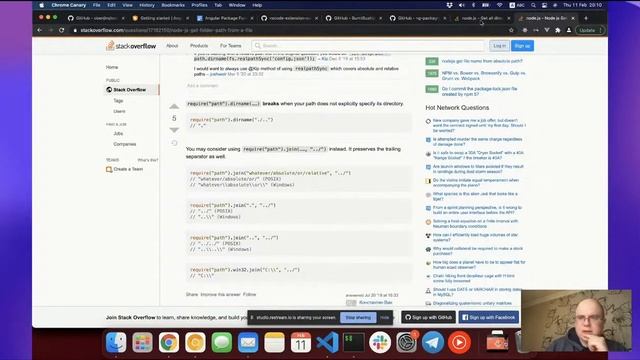The height and width of the screenshot is (360, 640).
Task: Go to the Stack Overflow home logo
Action: tap(131, 46)
